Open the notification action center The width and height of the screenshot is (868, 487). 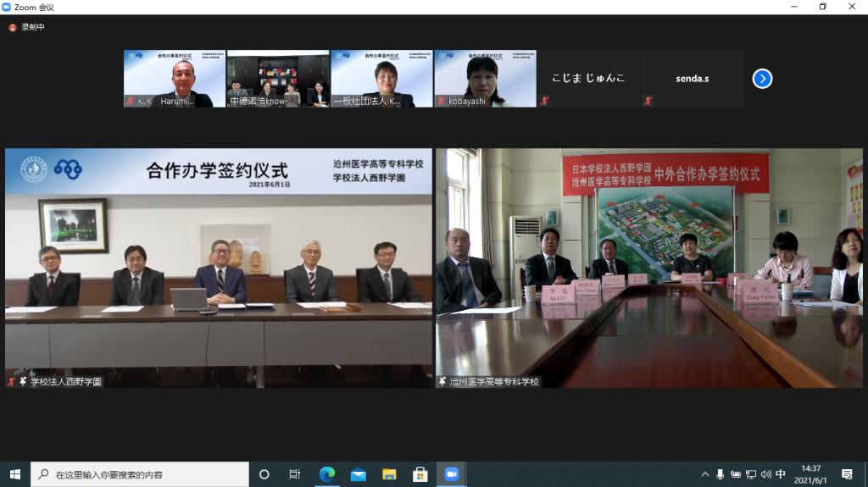[846, 474]
